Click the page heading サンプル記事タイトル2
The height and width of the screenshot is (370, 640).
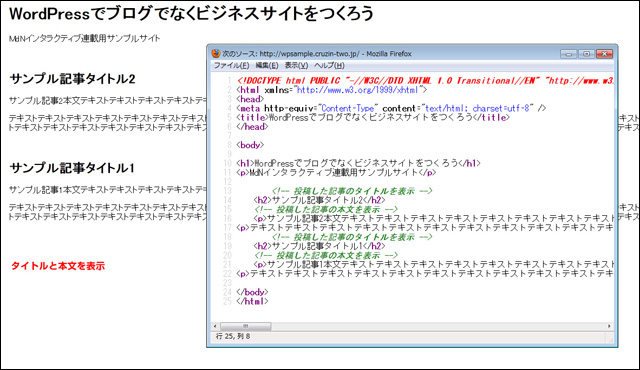(x=72, y=79)
